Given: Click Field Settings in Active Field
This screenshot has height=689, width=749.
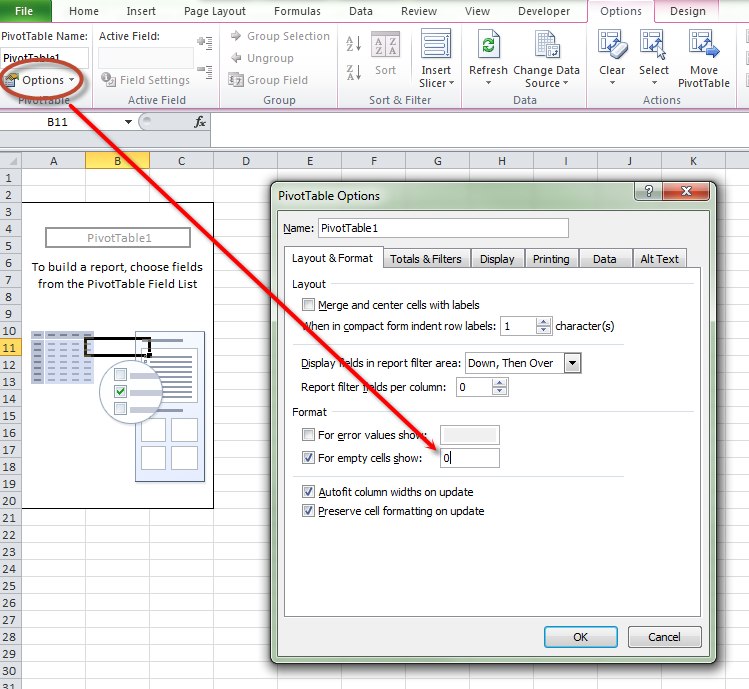Looking at the screenshot, I should coord(146,80).
